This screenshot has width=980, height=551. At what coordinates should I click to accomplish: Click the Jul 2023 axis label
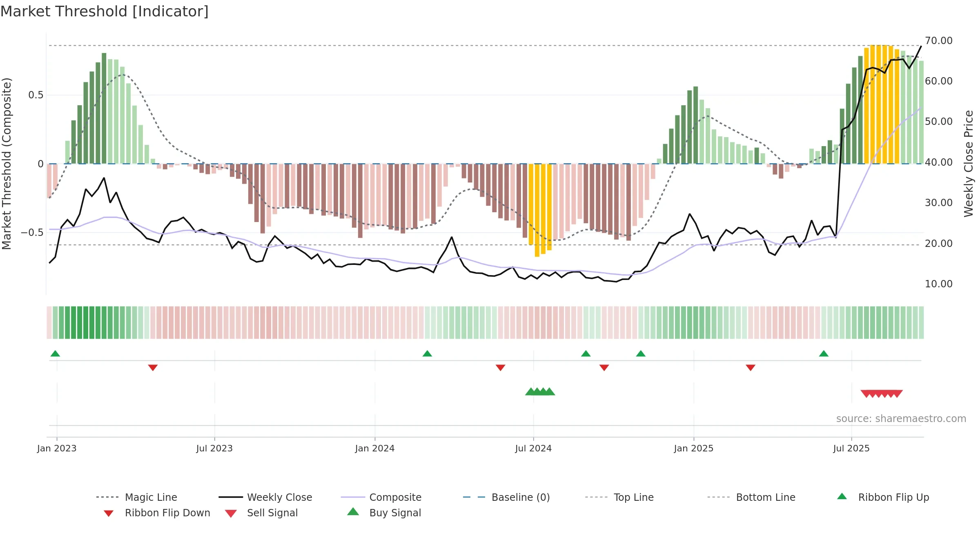214,449
